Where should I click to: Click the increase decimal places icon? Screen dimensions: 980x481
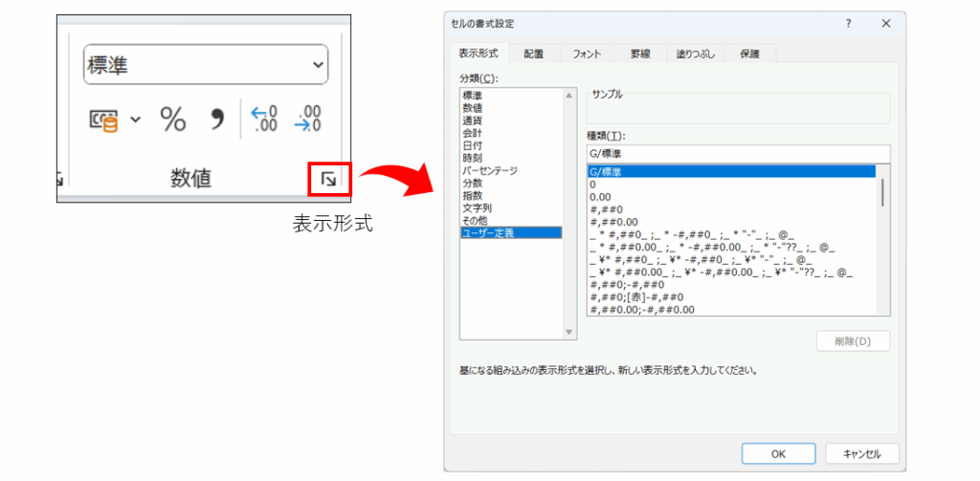pos(264,120)
